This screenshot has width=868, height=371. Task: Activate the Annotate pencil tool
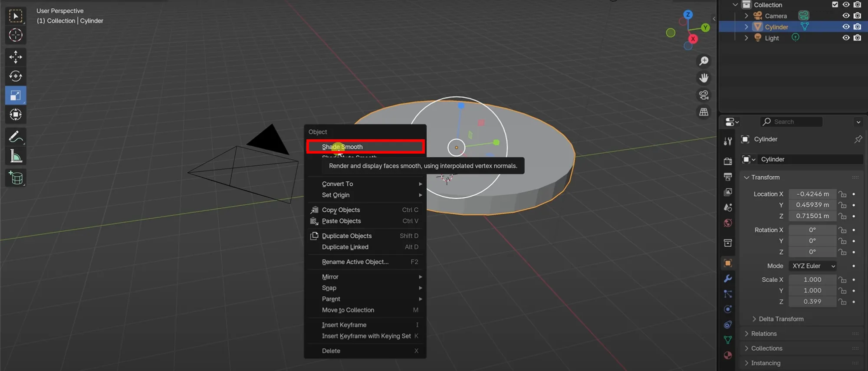[x=16, y=137]
